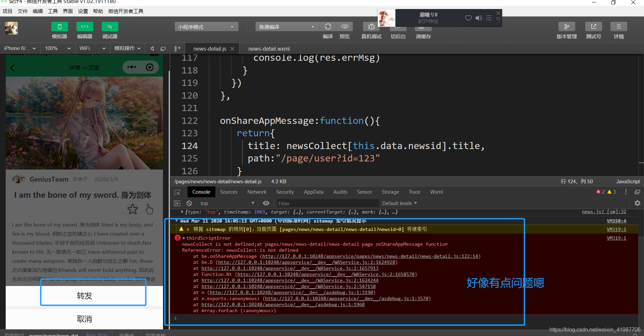Open the mini program three-dot menu
Viewport: 644px width, 336px height.
132,67
